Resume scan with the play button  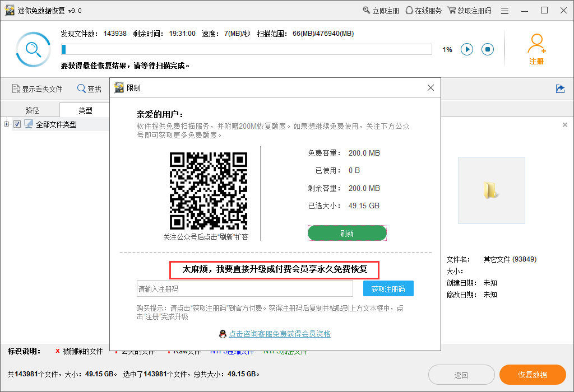click(x=467, y=49)
